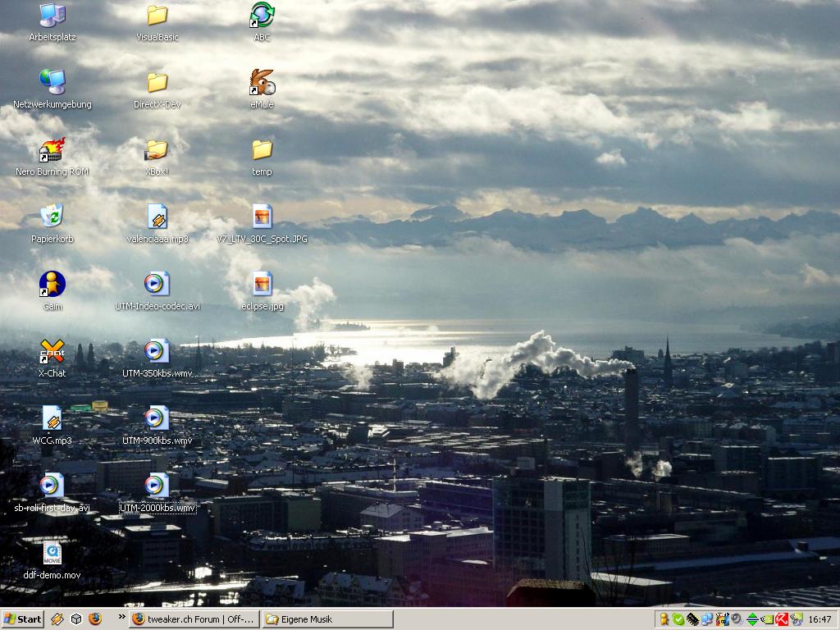Image resolution: width=840 pixels, height=630 pixels.
Task: Click the system tray clock
Action: tap(819, 619)
